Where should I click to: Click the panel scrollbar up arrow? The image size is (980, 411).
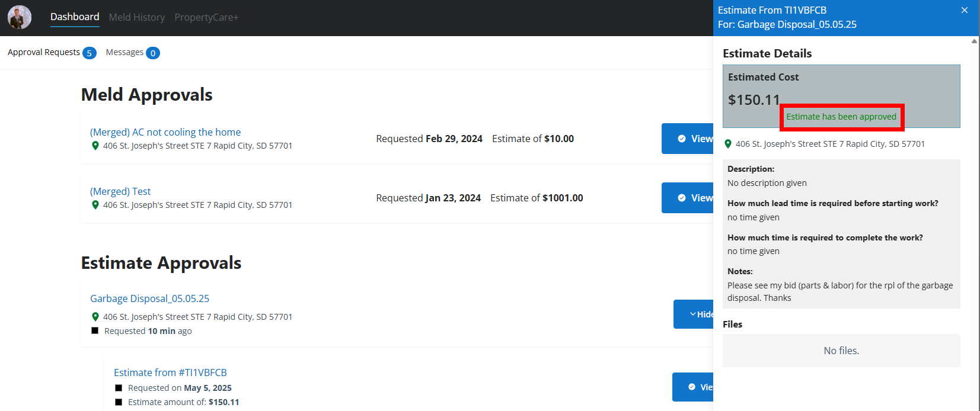click(x=974, y=41)
